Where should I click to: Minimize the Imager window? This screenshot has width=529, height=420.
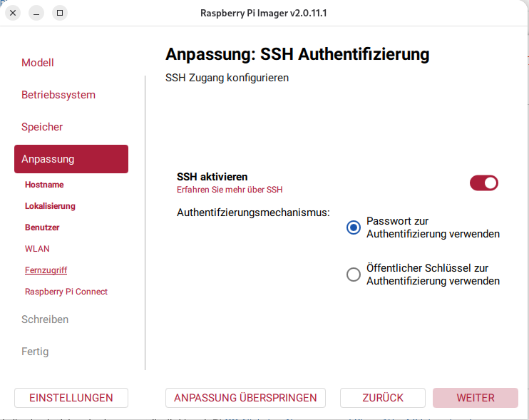pyautogui.click(x=36, y=13)
